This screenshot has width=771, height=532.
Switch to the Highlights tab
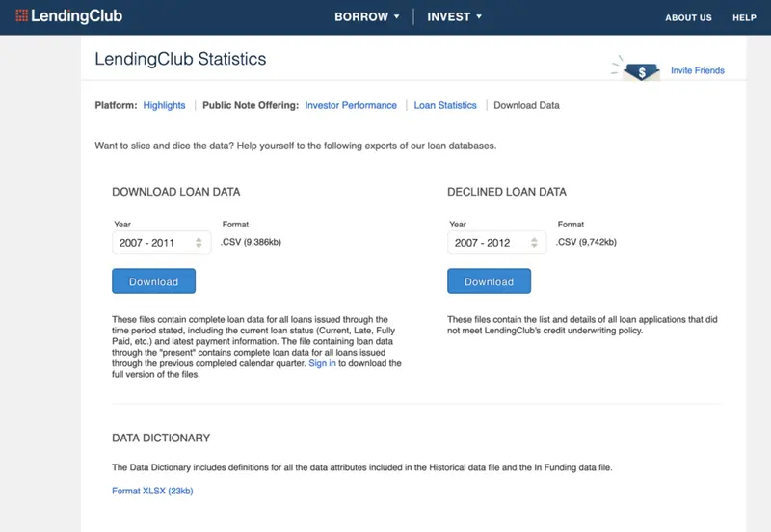[x=164, y=105]
